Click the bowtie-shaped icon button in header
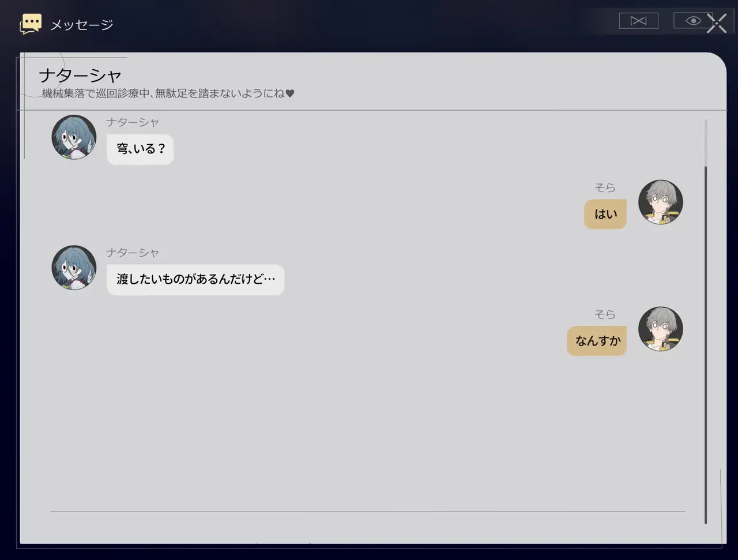Image resolution: width=738 pixels, height=560 pixels. 638,21
